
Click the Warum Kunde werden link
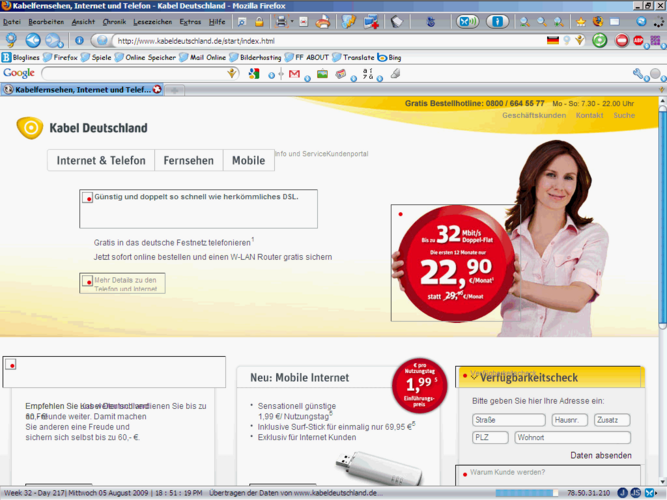coord(507,472)
